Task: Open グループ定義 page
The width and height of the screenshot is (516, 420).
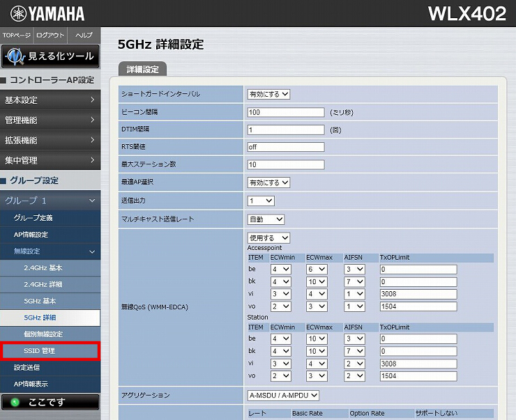Action: (50, 218)
